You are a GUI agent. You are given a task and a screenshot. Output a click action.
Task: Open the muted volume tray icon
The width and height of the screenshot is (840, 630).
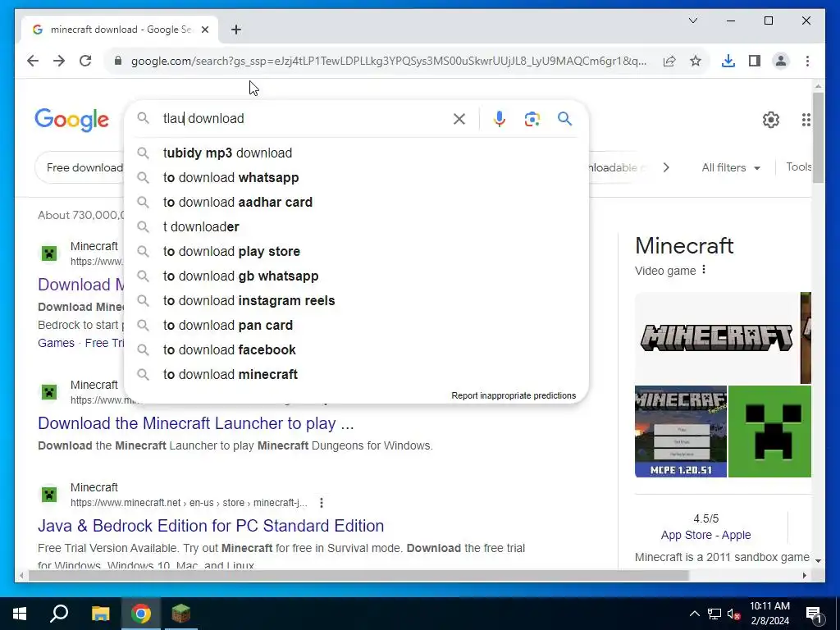click(x=734, y=614)
